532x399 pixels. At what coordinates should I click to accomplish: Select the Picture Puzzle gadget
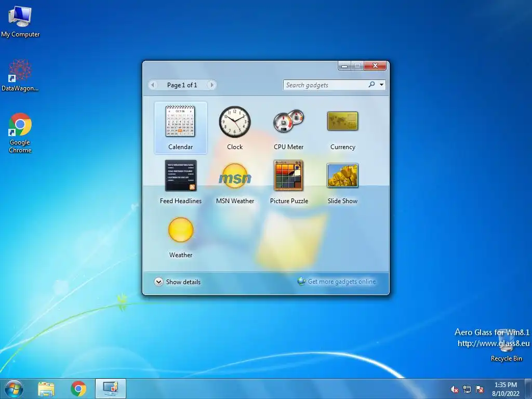pyautogui.click(x=289, y=182)
